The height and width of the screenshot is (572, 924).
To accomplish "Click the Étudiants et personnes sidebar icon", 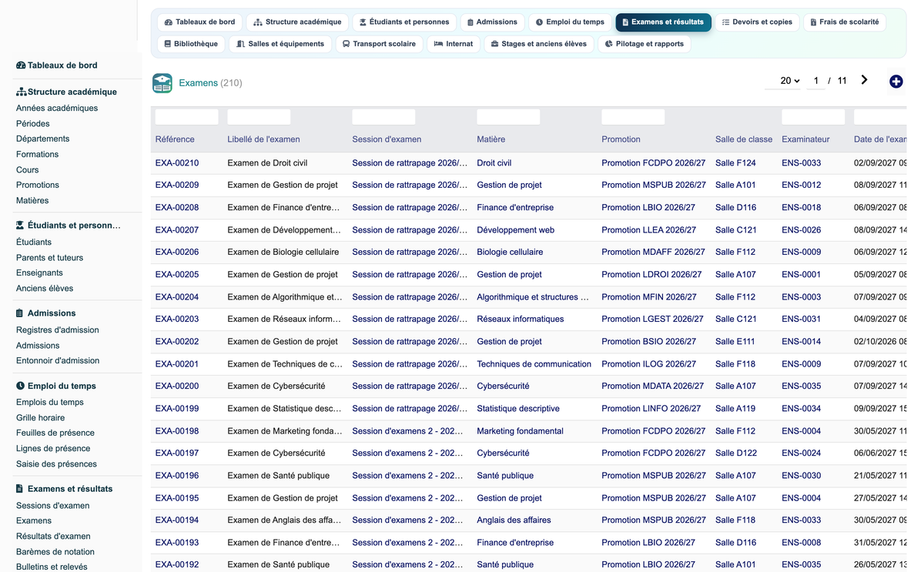I will point(21,226).
